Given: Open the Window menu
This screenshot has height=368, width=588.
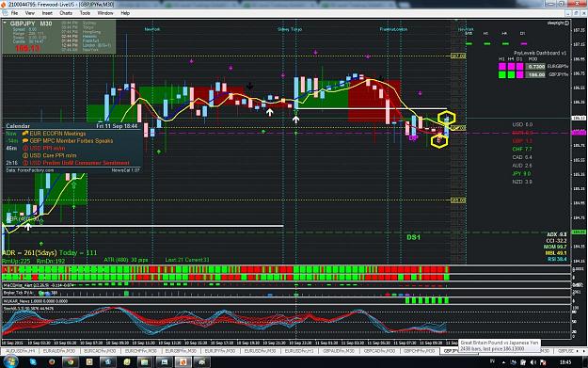Looking at the screenshot, I should (x=105, y=13).
